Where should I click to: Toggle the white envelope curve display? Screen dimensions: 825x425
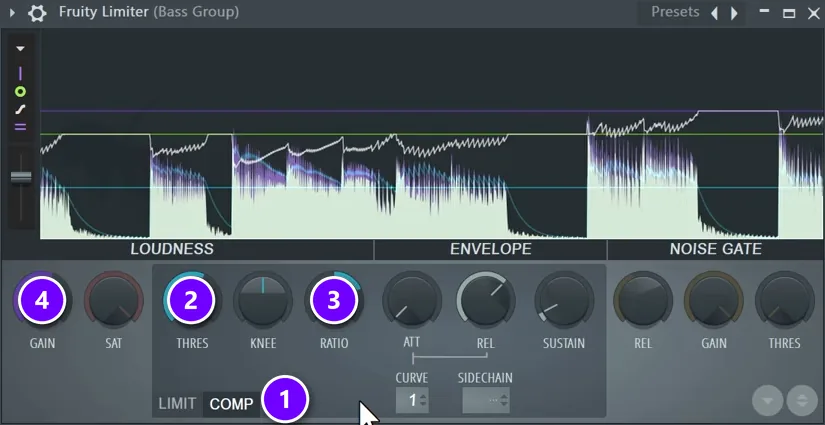tap(21, 110)
